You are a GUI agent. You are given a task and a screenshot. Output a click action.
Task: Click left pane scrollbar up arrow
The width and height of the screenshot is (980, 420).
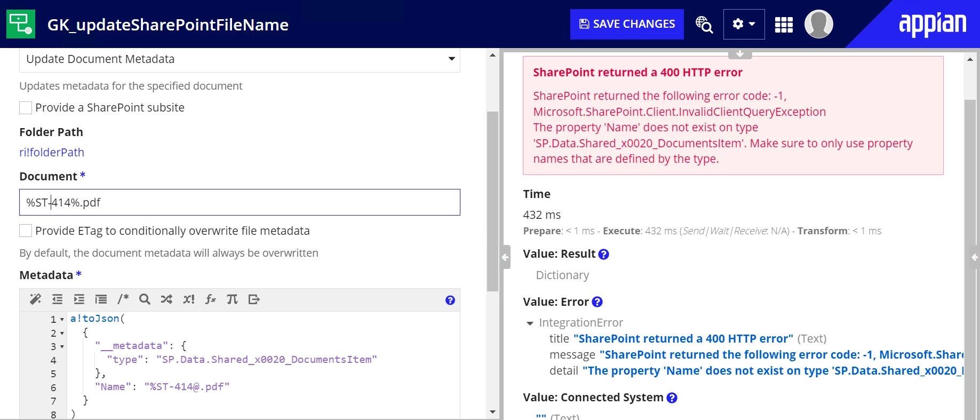click(x=492, y=55)
